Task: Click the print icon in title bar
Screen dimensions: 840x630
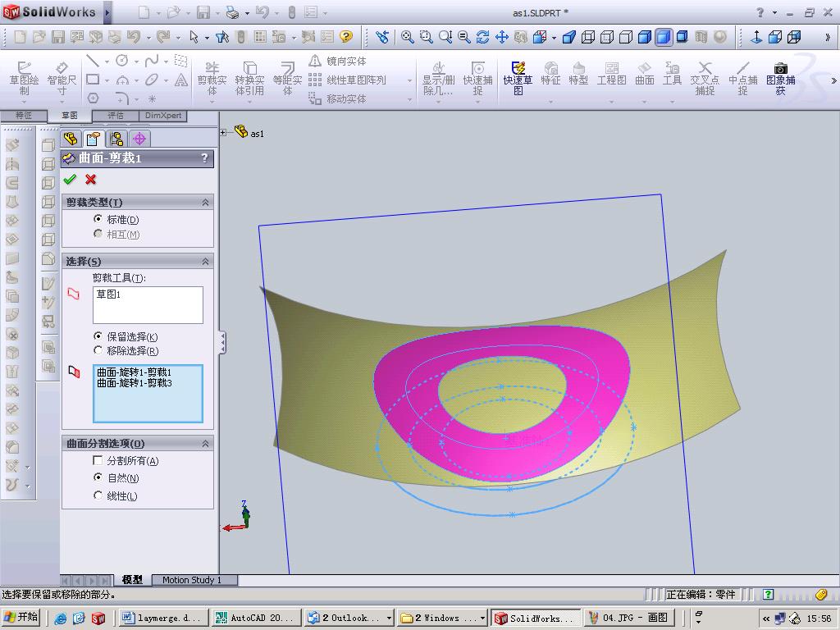Action: pos(232,11)
